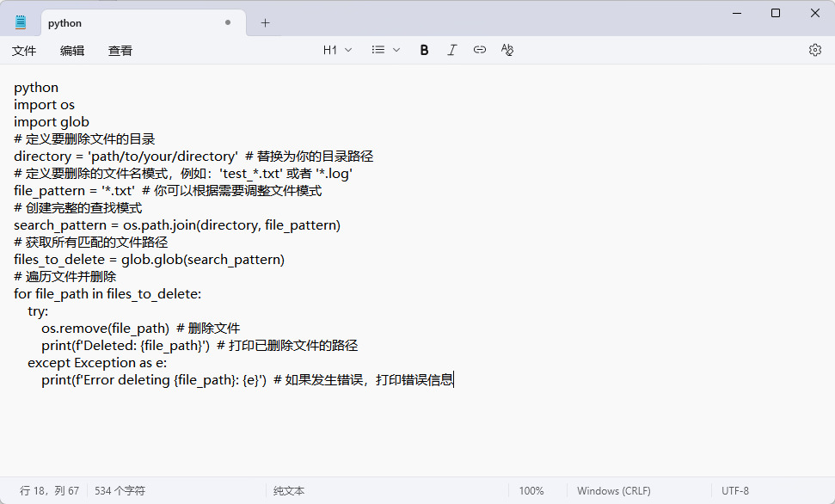Click the Notepad app icon
The height and width of the screenshot is (504, 835).
click(21, 22)
